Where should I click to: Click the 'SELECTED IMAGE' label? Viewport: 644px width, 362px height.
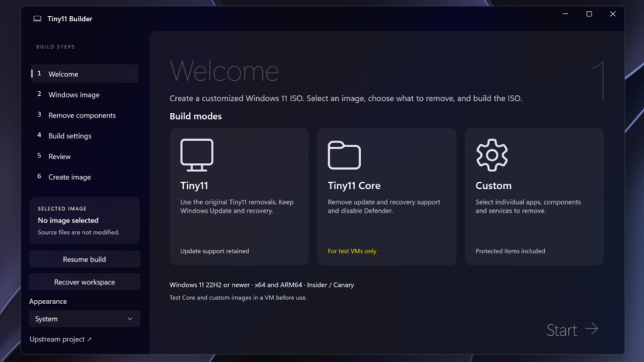pos(62,209)
